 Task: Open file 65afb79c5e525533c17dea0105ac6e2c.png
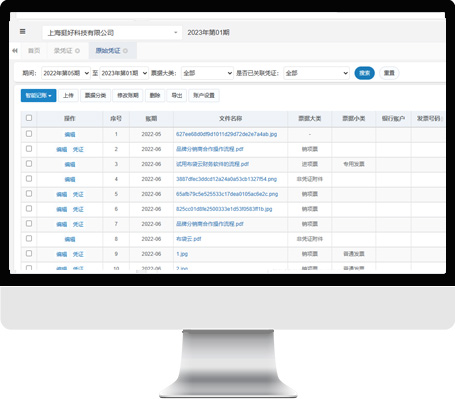coord(227,194)
